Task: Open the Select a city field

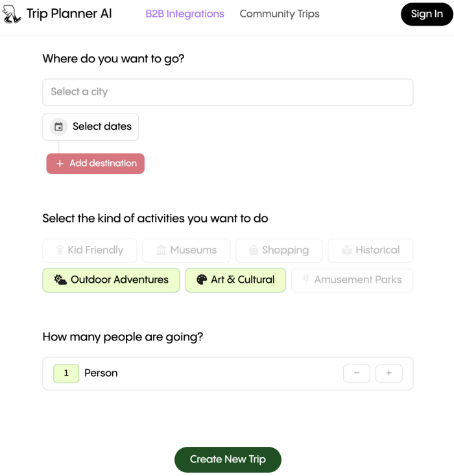Action: point(228,92)
